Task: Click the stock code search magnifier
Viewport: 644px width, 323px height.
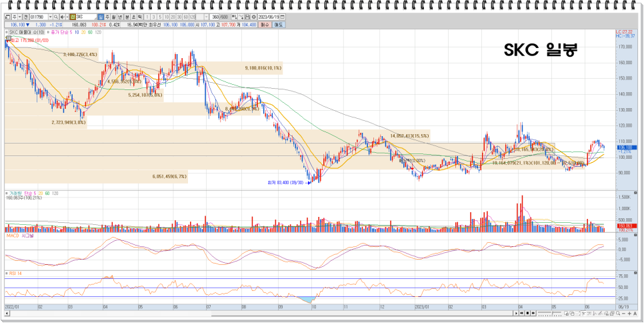Action: click(56, 17)
